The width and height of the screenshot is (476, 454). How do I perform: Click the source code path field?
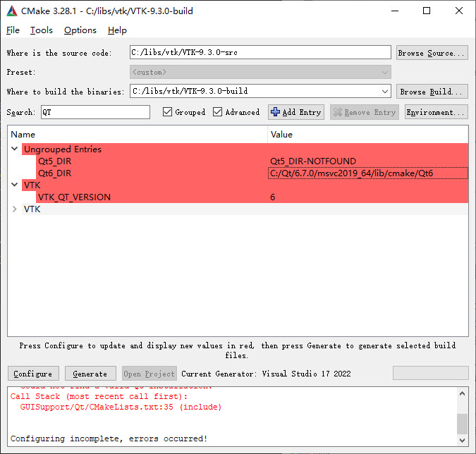point(260,52)
